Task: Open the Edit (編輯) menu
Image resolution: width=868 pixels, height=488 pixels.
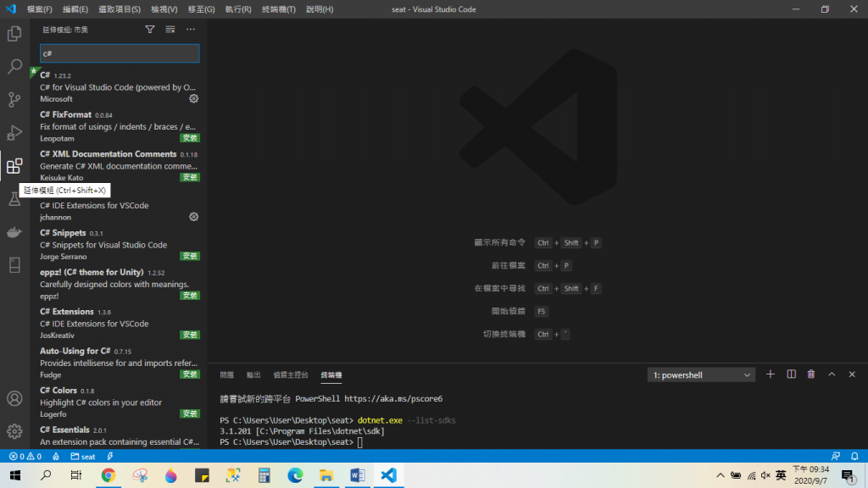Action: coord(75,9)
